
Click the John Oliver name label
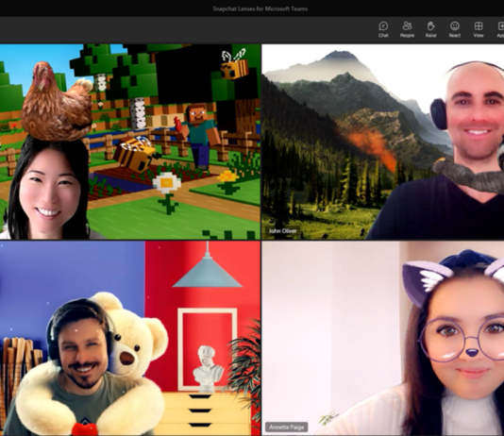pyautogui.click(x=282, y=230)
